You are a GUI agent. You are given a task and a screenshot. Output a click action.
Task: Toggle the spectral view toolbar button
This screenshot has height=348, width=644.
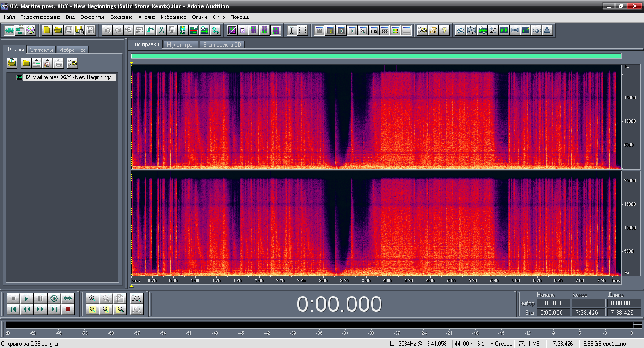232,31
